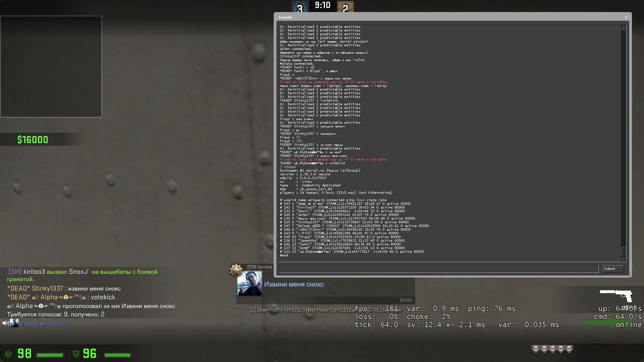Click the Console window title bar

[436, 17]
